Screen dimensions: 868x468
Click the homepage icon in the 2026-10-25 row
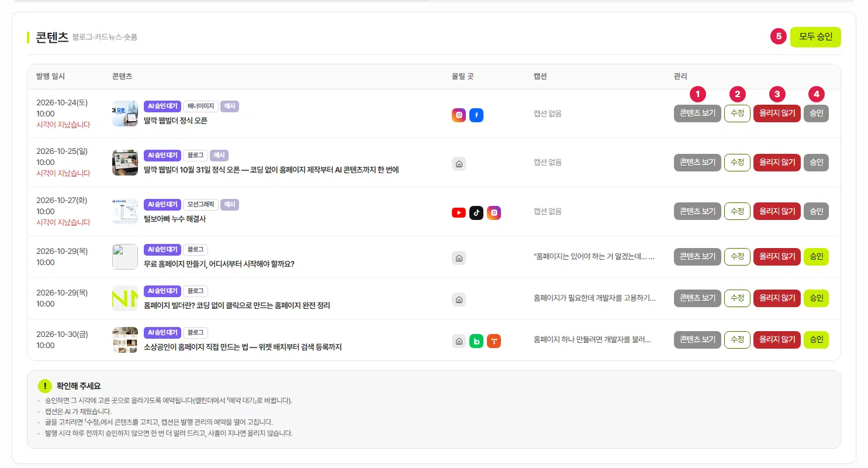tap(459, 164)
